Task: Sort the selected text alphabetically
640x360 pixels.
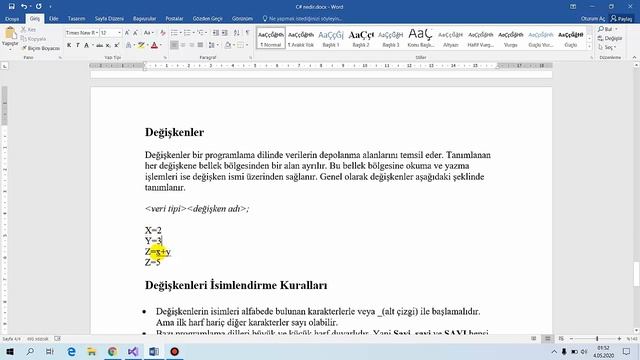Action: pyautogui.click(x=237, y=33)
